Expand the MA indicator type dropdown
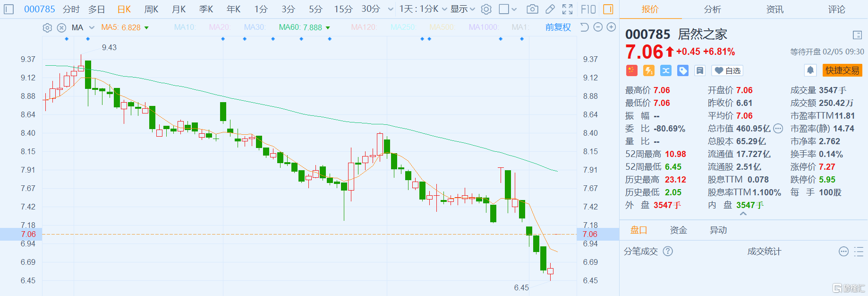The height and width of the screenshot is (296, 868). pyautogui.click(x=92, y=28)
